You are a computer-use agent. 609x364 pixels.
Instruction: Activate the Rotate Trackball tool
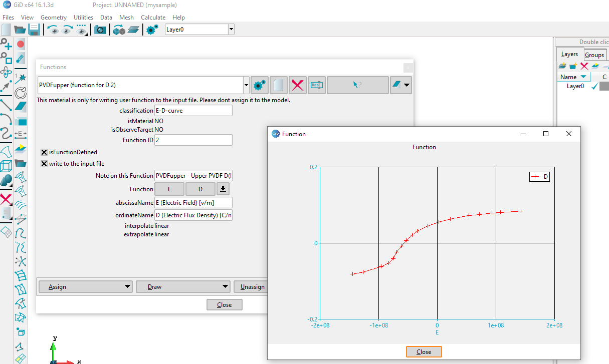[x=7, y=72]
